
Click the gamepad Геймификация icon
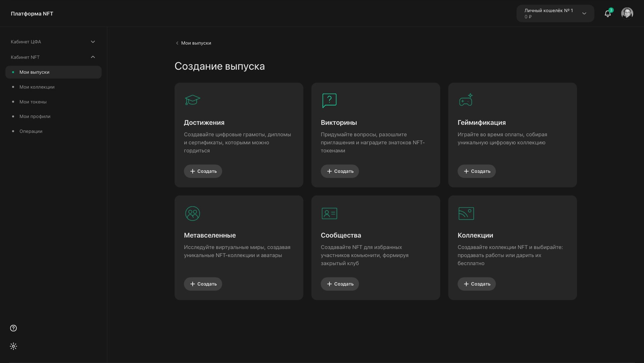coord(466,100)
